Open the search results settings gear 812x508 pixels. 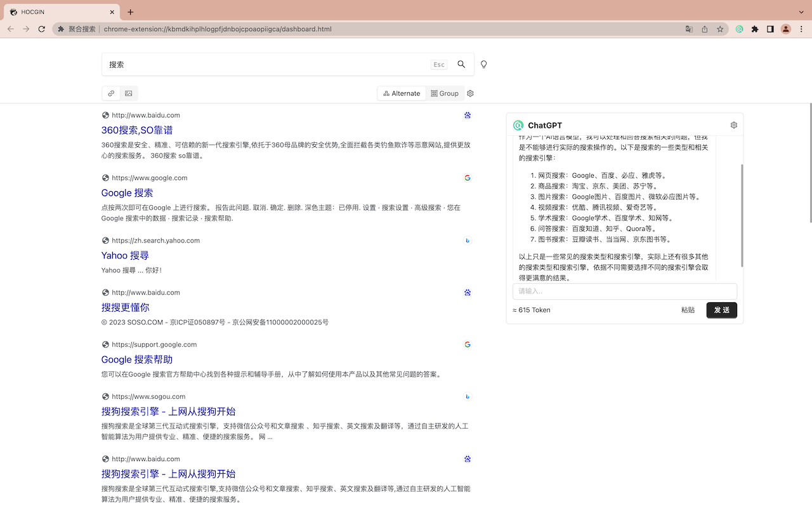click(470, 93)
